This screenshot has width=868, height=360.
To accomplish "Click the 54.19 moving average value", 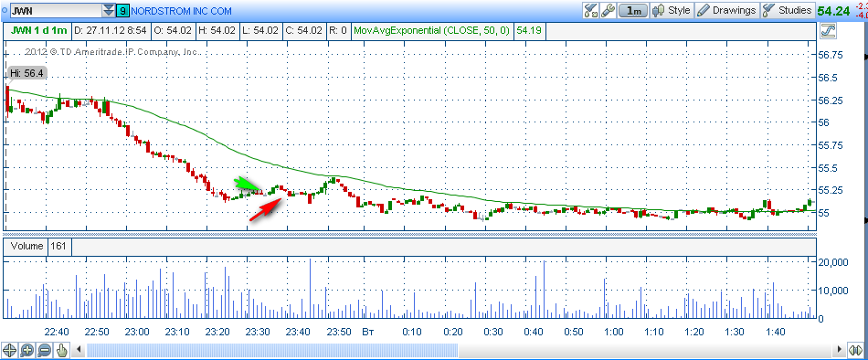I will pyautogui.click(x=529, y=32).
